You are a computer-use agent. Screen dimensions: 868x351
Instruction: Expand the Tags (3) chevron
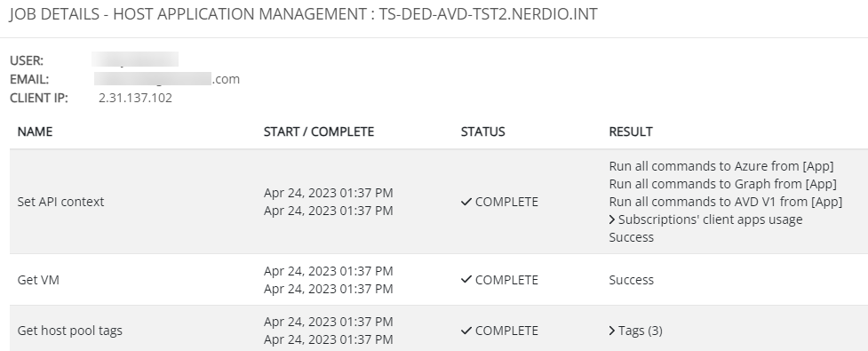tap(612, 331)
